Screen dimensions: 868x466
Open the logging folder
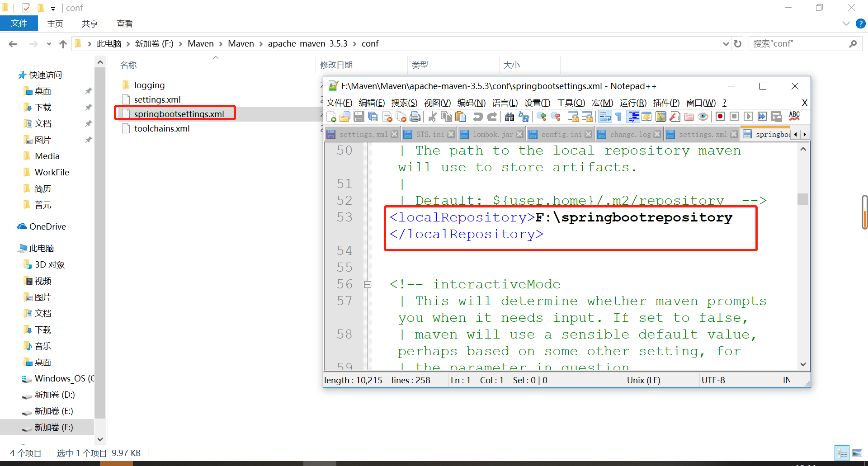click(149, 85)
